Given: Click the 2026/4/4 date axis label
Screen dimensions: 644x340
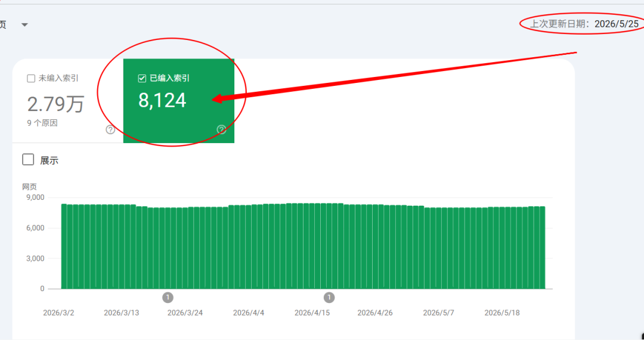Looking at the screenshot, I should tap(249, 313).
